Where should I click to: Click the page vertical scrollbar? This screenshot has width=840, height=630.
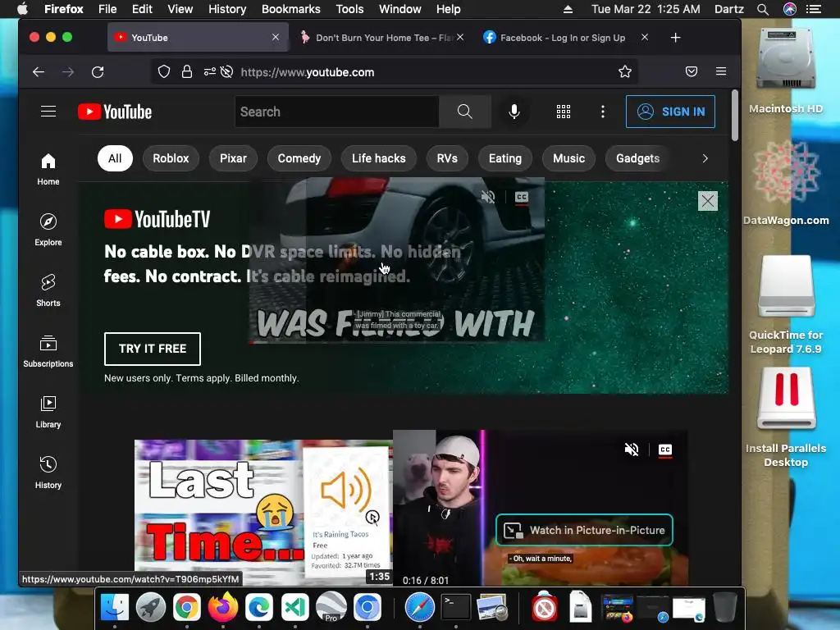point(734,115)
